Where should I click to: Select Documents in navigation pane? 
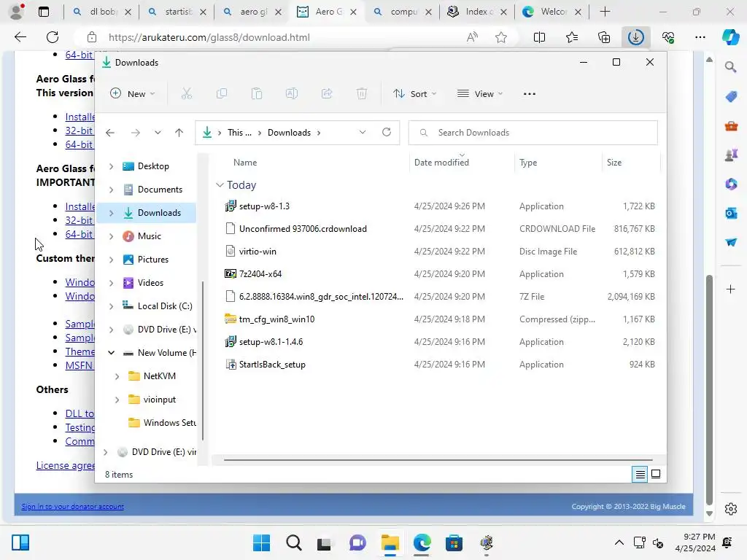pyautogui.click(x=160, y=190)
